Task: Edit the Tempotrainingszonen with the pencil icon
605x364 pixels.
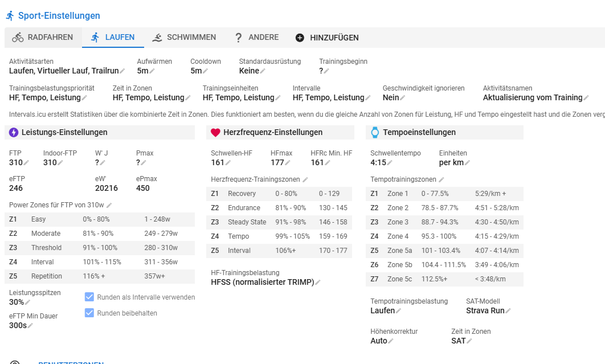Action: tap(442, 179)
